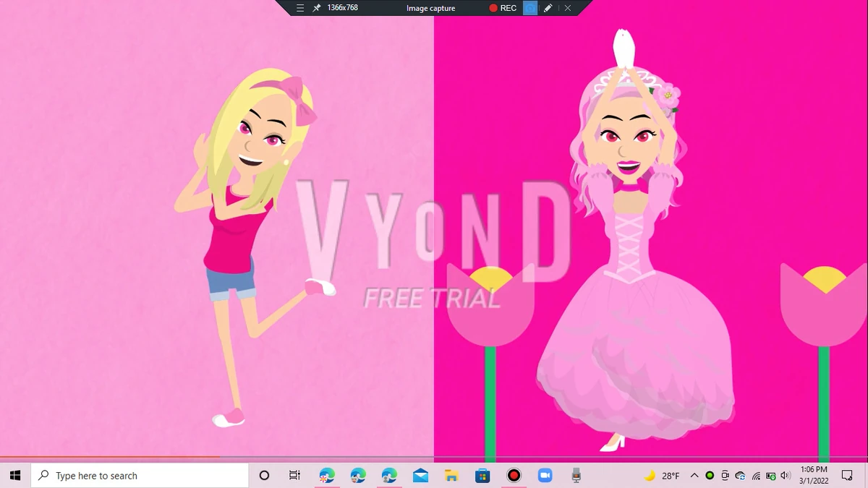The height and width of the screenshot is (488, 868).
Task: Launch Microsoft Store from the taskbar
Action: click(482, 476)
